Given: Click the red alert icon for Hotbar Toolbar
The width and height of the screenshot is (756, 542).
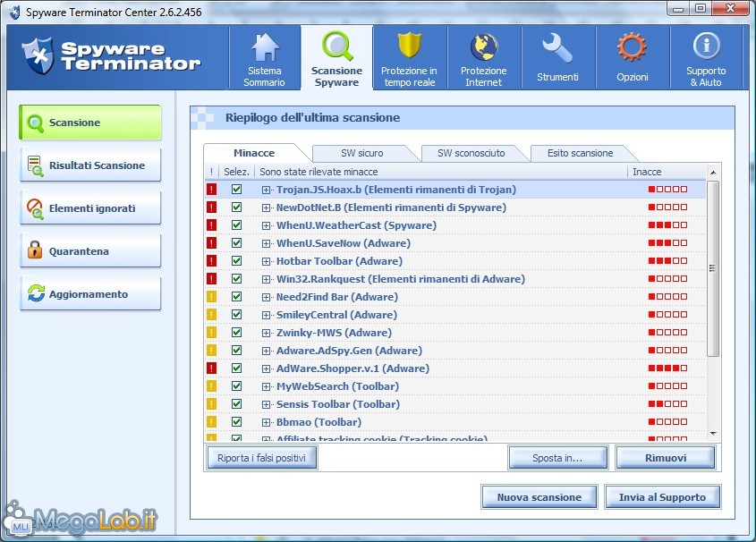Looking at the screenshot, I should (211, 260).
